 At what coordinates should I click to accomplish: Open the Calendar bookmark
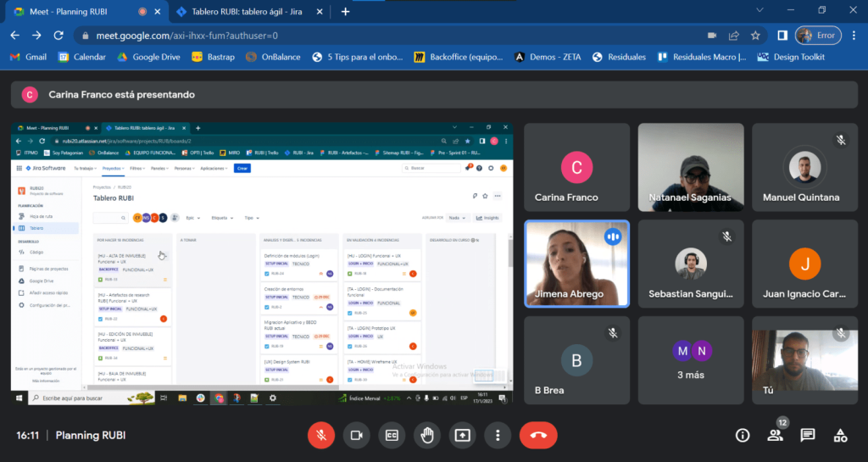(x=82, y=57)
